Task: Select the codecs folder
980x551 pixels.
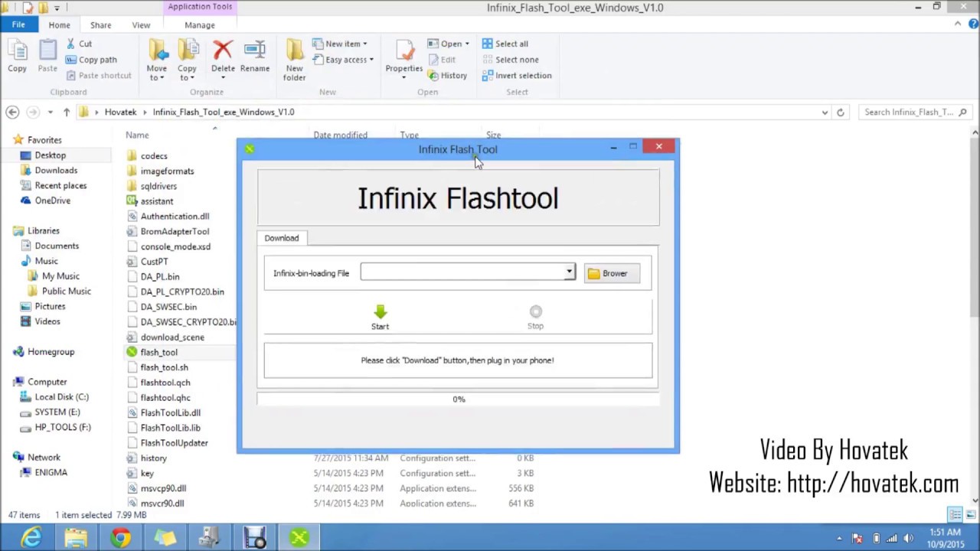Action: (x=154, y=155)
